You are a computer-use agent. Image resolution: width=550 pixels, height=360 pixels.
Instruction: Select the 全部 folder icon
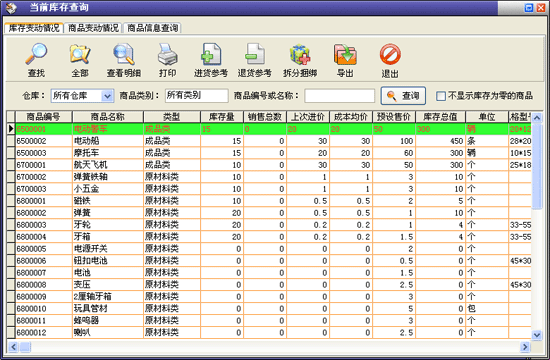pyautogui.click(x=80, y=54)
